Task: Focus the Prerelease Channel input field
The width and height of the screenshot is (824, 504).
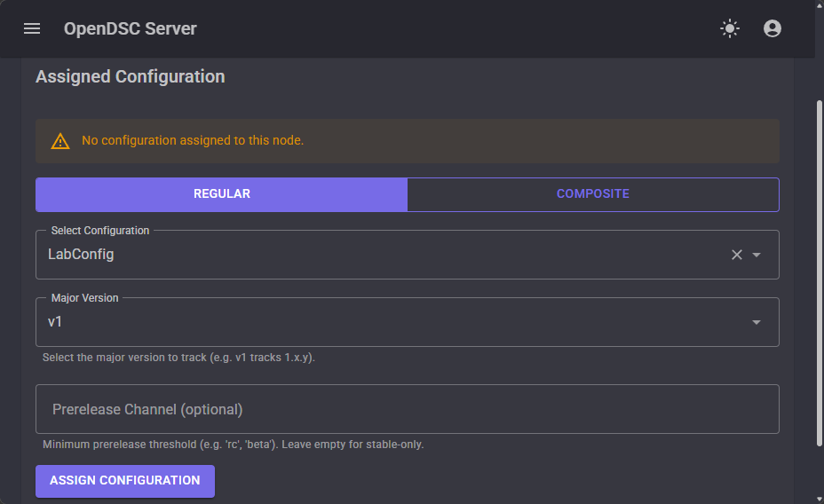Action: [408, 409]
